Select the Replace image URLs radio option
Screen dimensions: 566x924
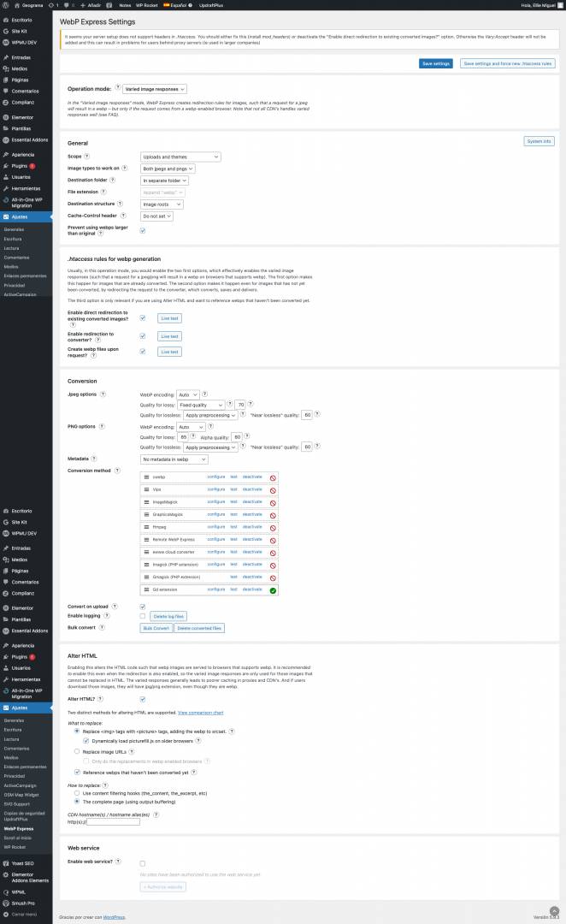(x=77, y=751)
